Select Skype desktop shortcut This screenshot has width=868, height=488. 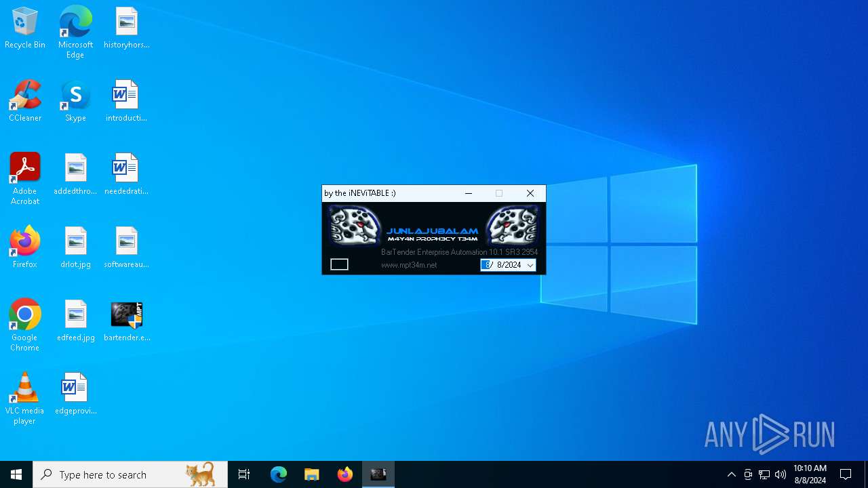coord(75,102)
